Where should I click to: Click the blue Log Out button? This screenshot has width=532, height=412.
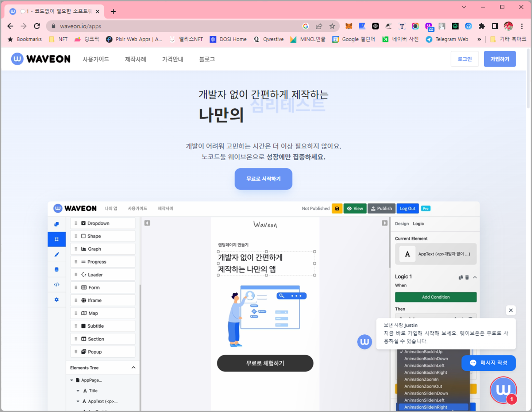pyautogui.click(x=408, y=208)
